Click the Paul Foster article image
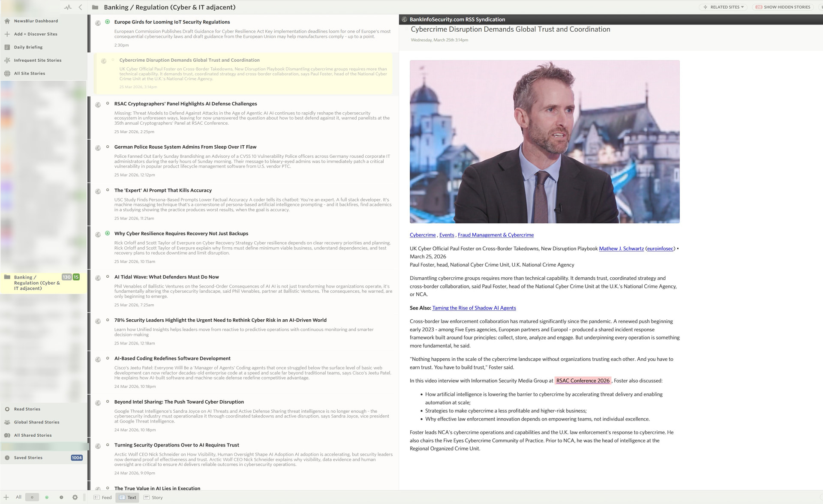Screen dimensions: 823x504 [x=544, y=141]
